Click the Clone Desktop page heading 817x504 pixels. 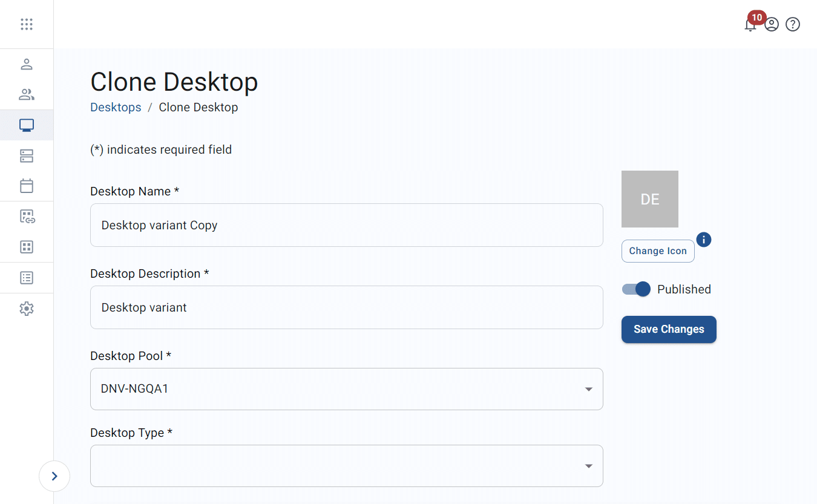coord(174,82)
